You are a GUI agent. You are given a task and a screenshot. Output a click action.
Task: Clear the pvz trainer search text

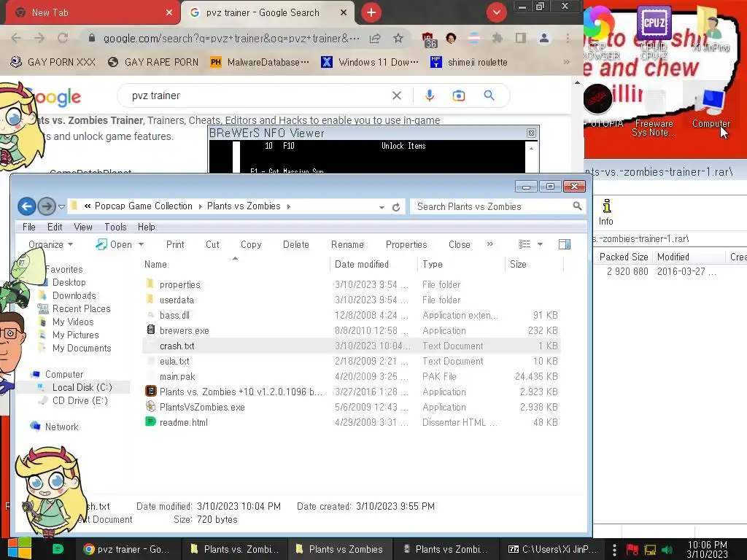(396, 96)
